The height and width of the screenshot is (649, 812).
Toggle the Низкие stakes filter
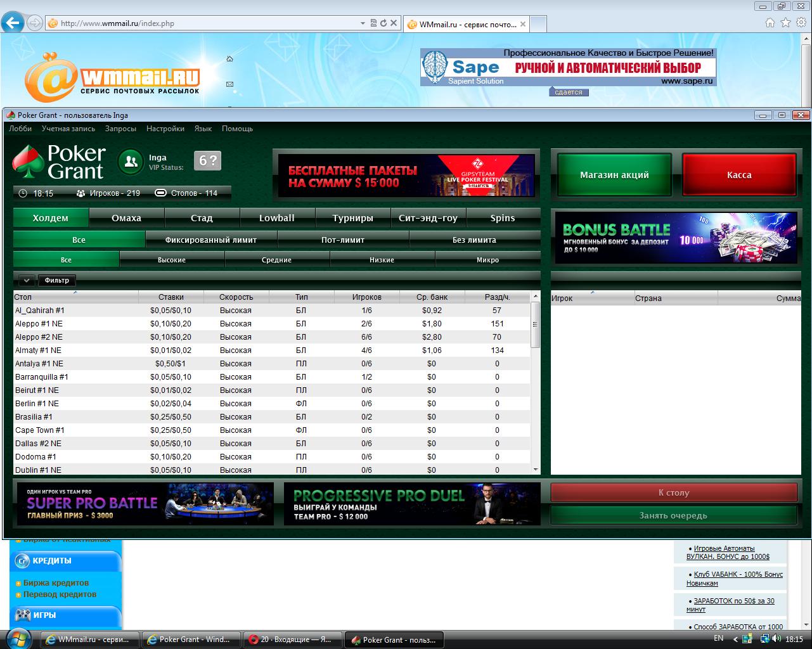pyautogui.click(x=382, y=260)
